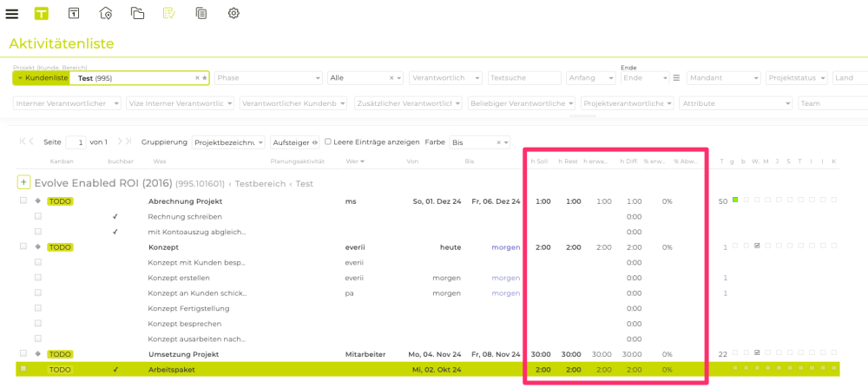
Task: Click the three-line icon beside Ende
Action: [x=676, y=78]
